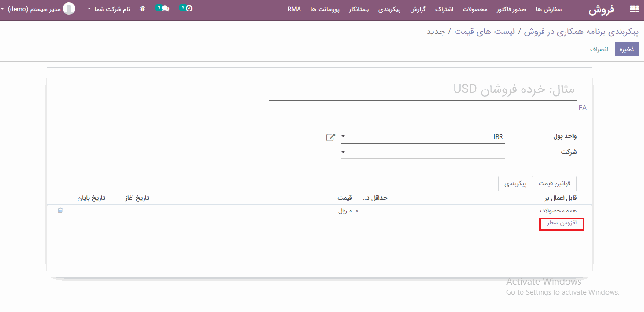
Task: Open the RMA menu
Action: click(294, 9)
